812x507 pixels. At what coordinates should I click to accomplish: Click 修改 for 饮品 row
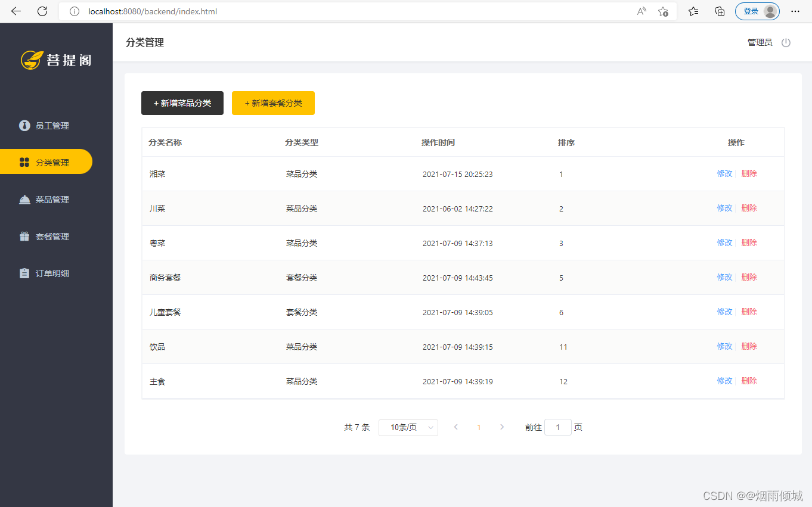click(724, 346)
